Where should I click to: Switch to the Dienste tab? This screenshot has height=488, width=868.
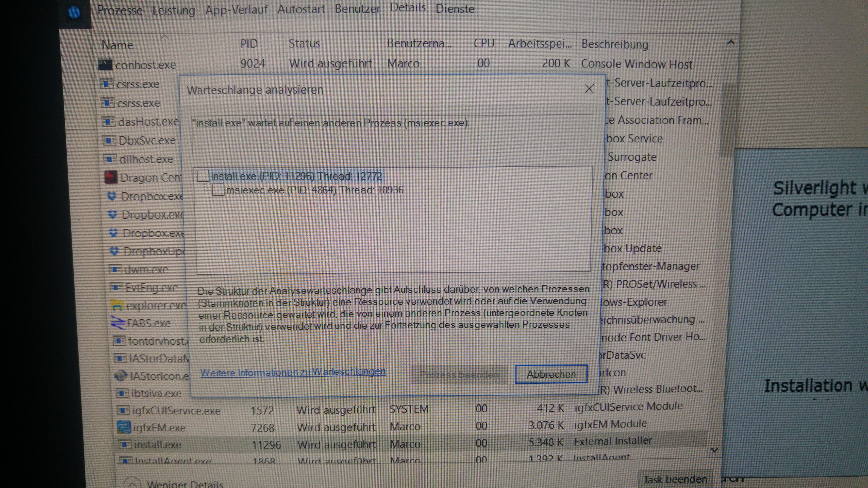click(x=455, y=9)
